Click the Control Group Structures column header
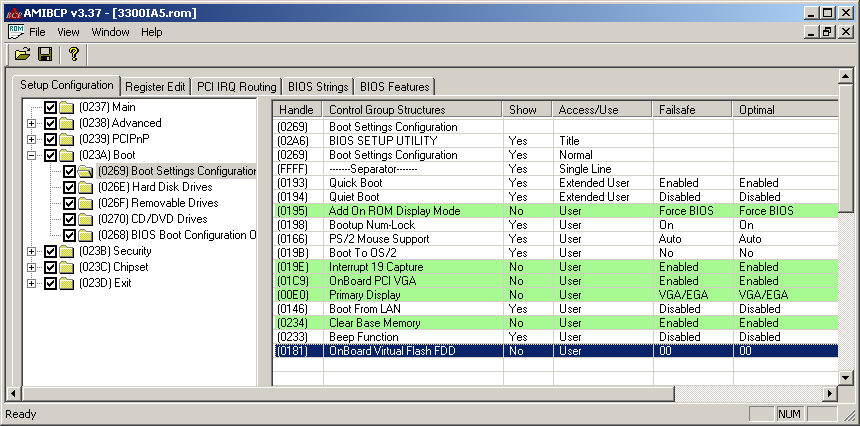 pyautogui.click(x=387, y=109)
